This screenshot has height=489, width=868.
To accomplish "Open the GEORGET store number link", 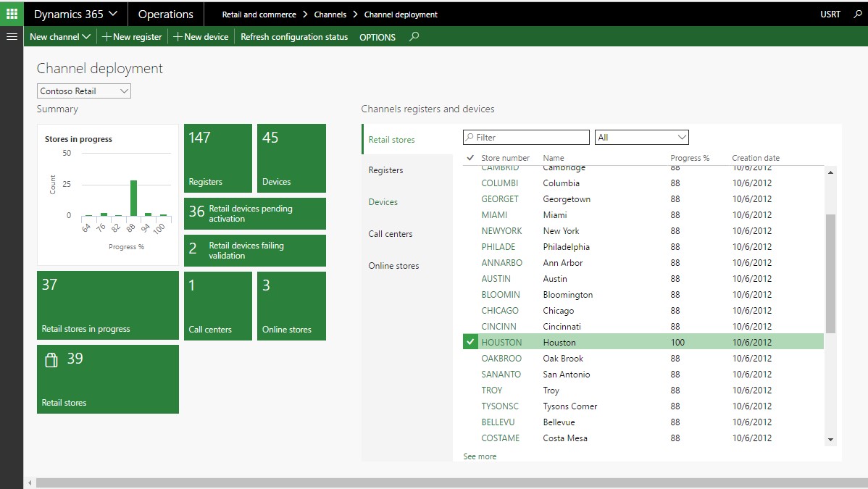I will coord(500,199).
